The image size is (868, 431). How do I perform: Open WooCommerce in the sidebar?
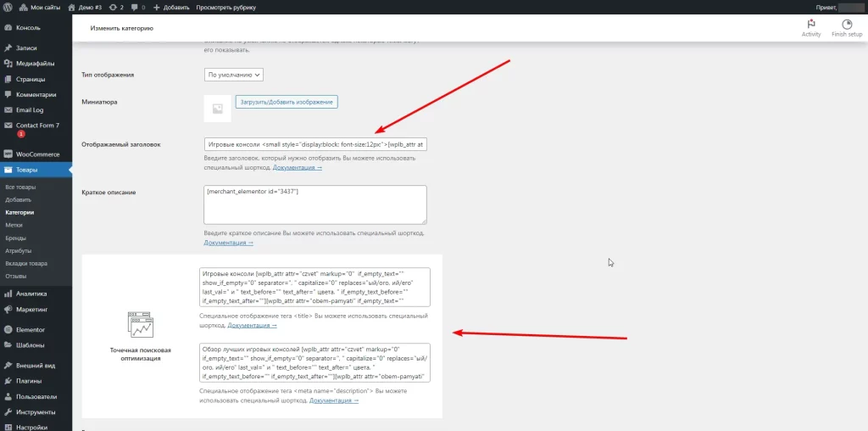(x=36, y=154)
